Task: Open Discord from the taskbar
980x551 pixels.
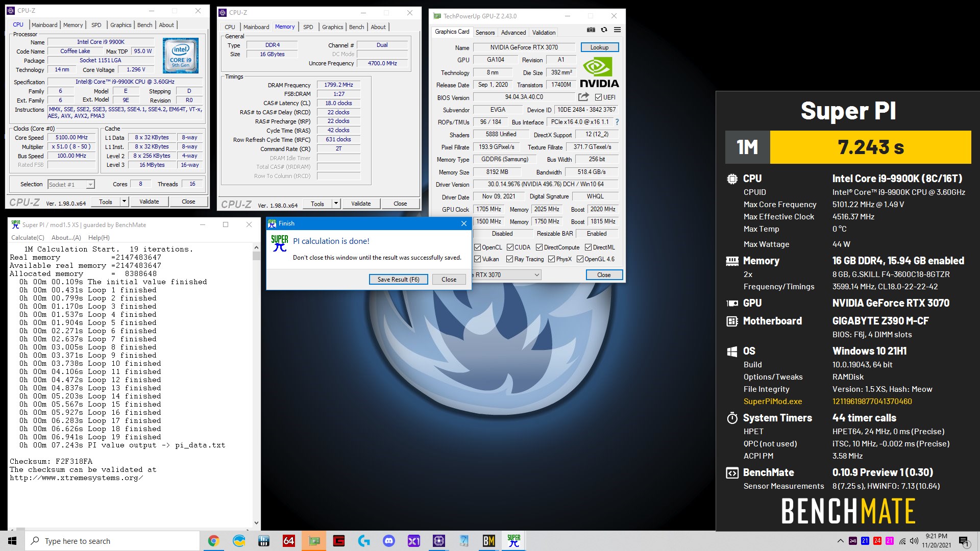Action: [x=389, y=541]
